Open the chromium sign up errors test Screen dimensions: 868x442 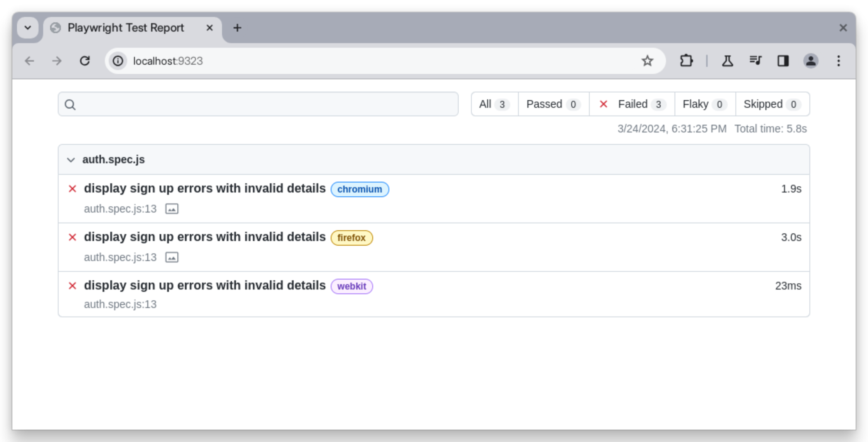(205, 188)
